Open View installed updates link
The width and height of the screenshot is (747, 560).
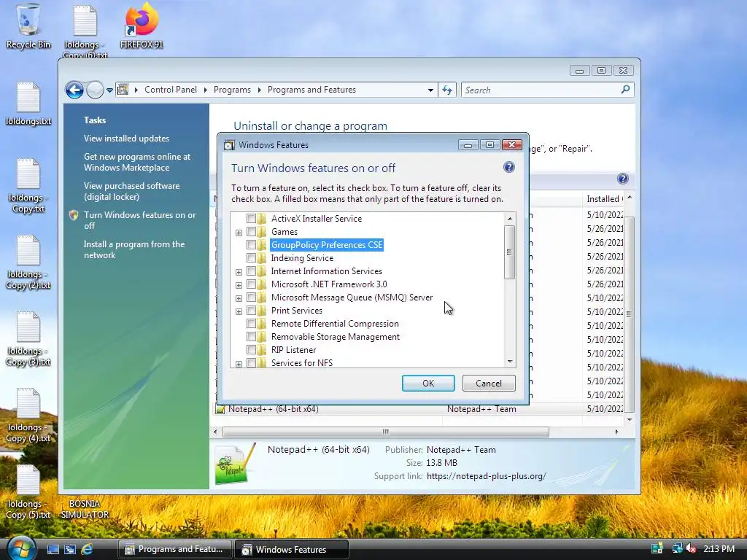126,138
